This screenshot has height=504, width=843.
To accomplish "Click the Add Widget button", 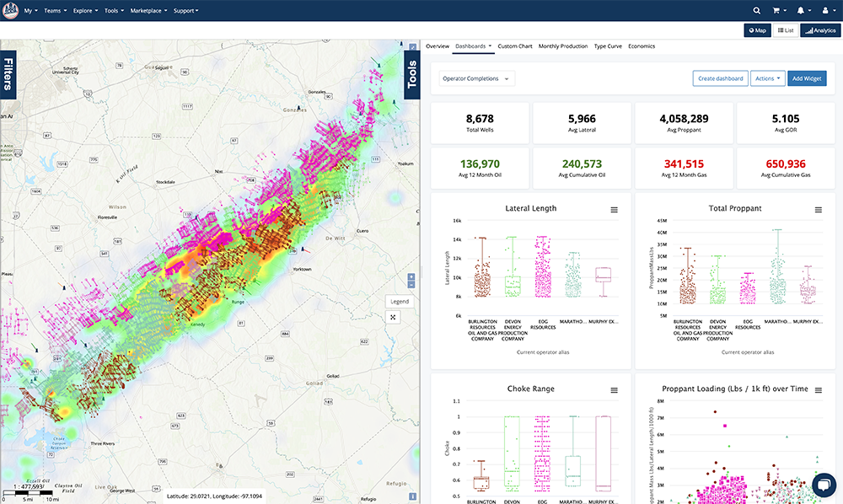I will tap(807, 78).
